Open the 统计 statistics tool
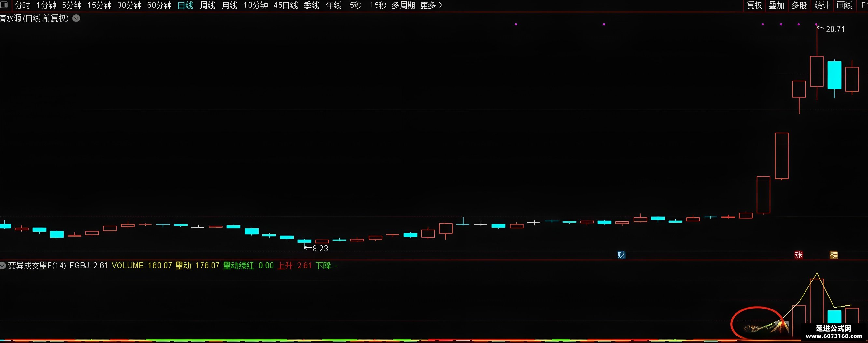This screenshot has width=868, height=343. [822, 6]
